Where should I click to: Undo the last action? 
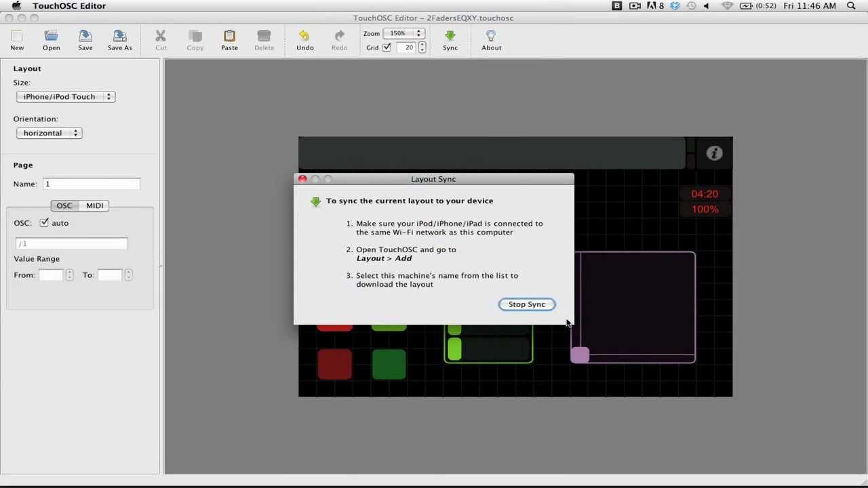click(304, 37)
